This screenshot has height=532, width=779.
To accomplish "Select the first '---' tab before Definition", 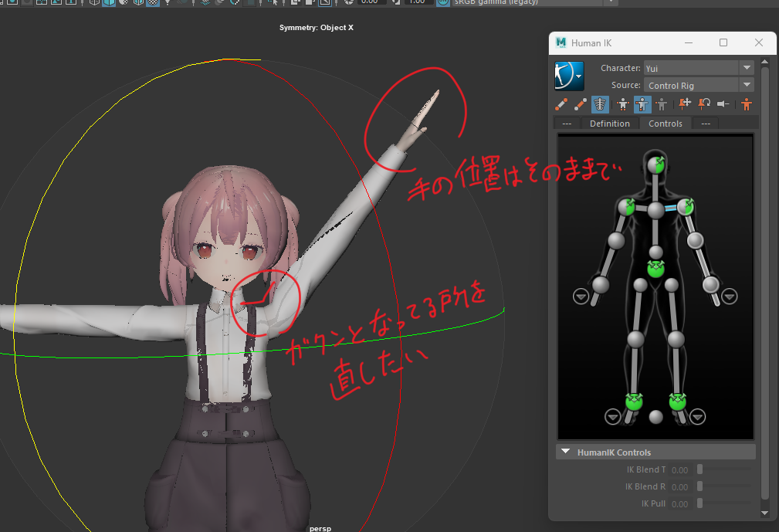I will (567, 124).
